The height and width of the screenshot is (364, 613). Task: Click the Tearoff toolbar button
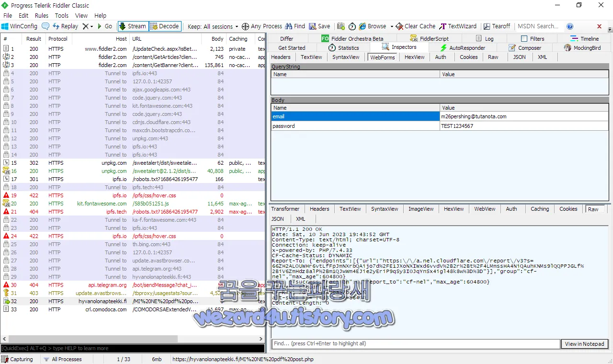pos(497,26)
